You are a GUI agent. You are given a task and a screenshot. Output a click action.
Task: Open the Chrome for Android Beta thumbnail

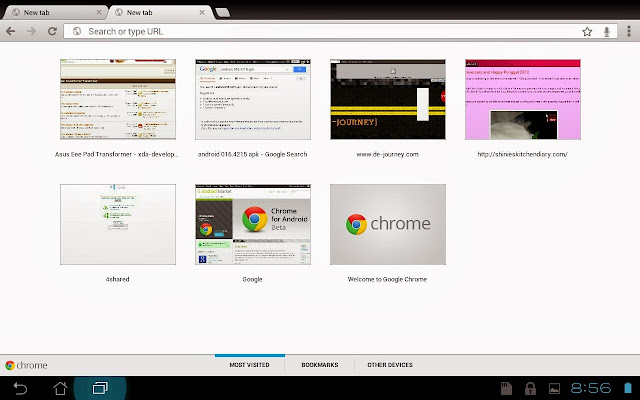tap(253, 224)
